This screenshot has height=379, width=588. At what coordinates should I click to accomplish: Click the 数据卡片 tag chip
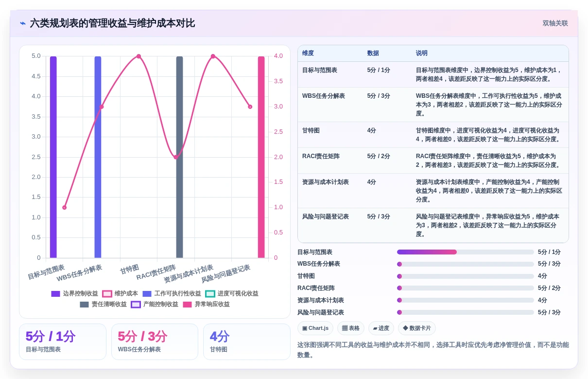click(x=417, y=328)
